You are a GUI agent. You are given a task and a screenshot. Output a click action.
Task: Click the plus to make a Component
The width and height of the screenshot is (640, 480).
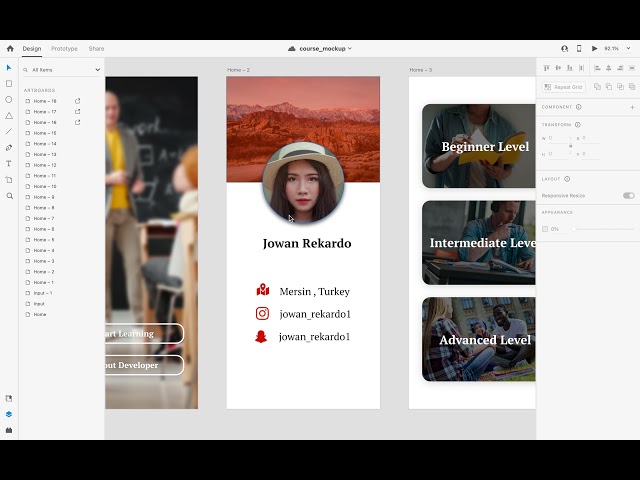pos(632,107)
